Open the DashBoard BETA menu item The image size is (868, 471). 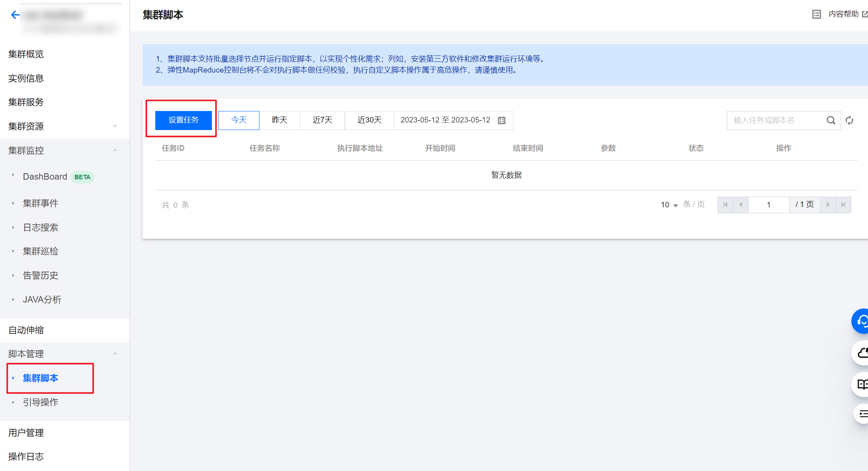coord(45,176)
